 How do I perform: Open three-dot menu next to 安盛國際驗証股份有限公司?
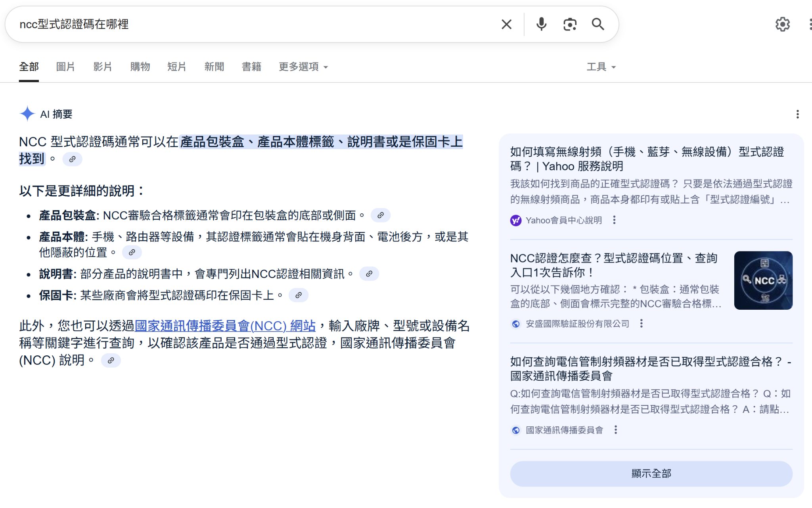[641, 324]
